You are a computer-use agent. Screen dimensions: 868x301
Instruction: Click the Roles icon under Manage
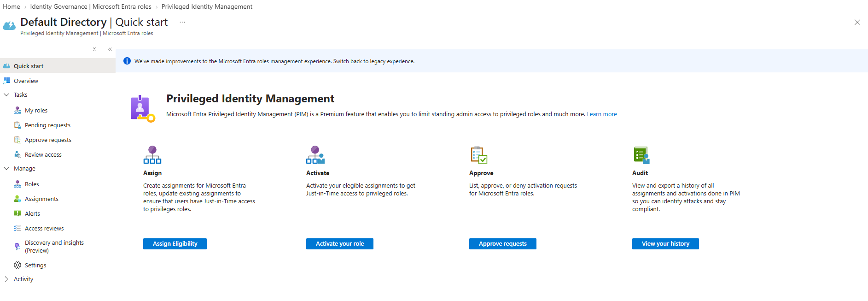(x=17, y=184)
